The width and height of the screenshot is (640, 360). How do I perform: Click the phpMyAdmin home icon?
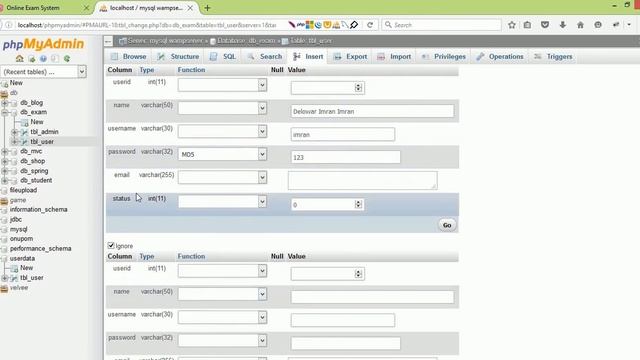click(x=19, y=59)
